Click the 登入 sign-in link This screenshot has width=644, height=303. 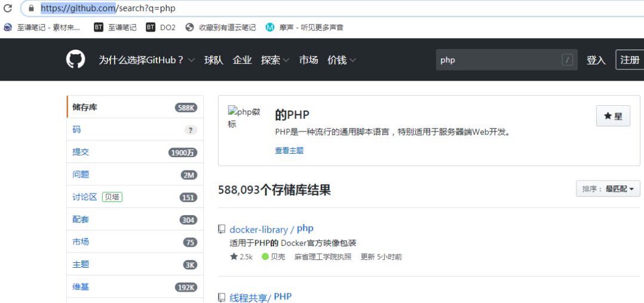(x=596, y=60)
